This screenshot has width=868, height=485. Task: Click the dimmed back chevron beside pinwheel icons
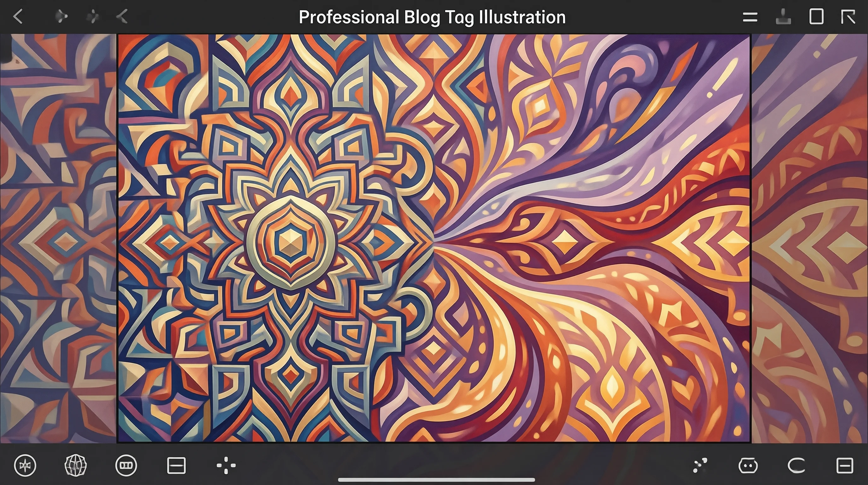click(122, 16)
